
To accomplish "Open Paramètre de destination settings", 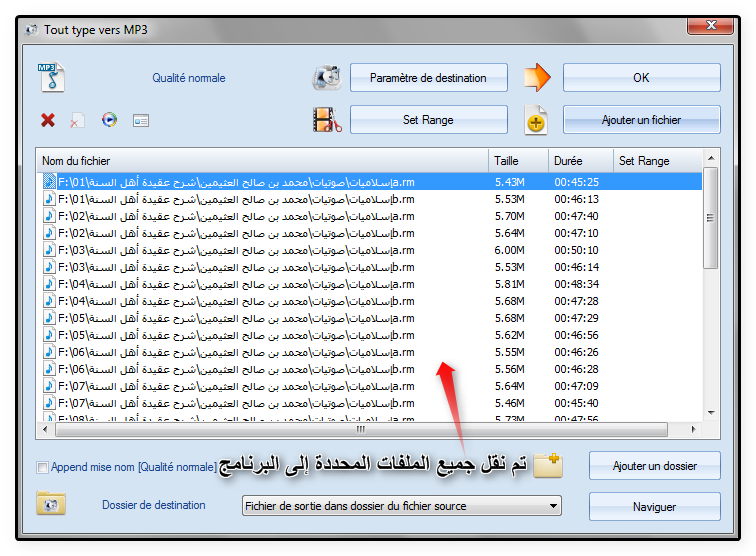I will pyautogui.click(x=428, y=77).
